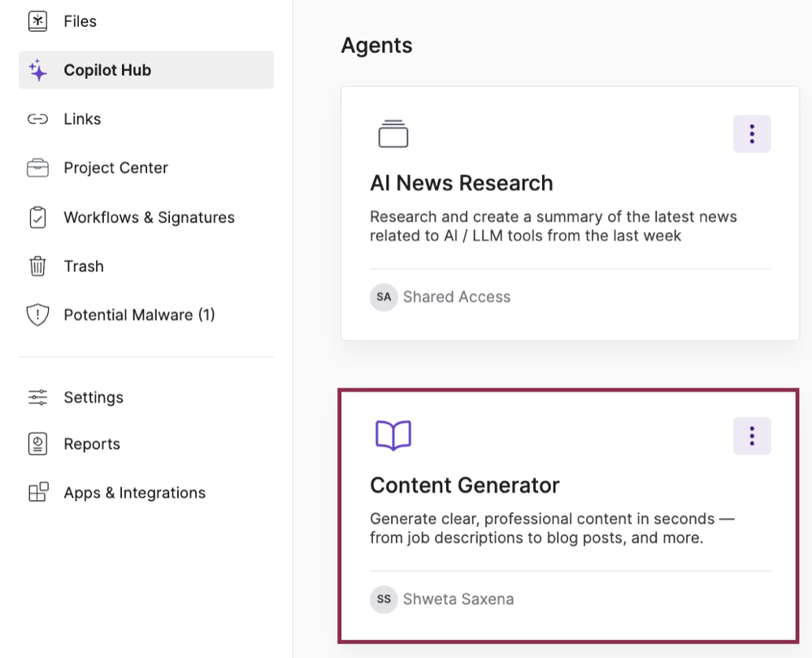Click the Copilot Hub sparkle icon
The image size is (812, 658).
click(37, 71)
